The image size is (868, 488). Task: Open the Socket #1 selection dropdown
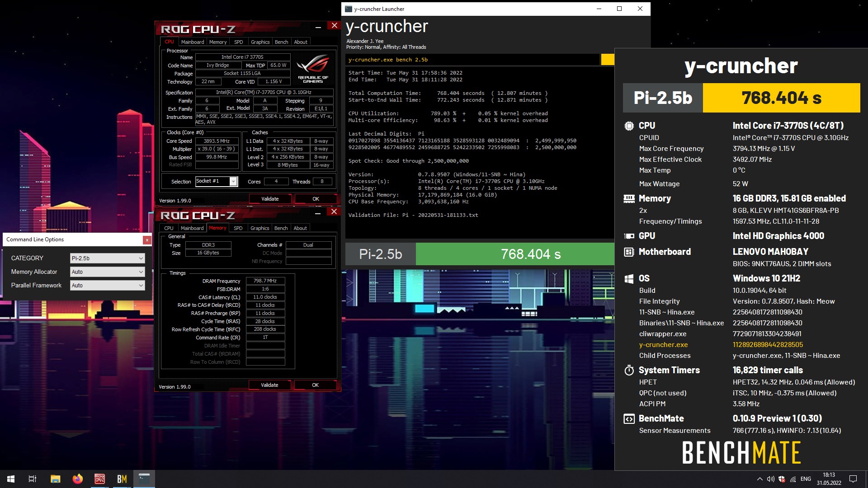(217, 181)
